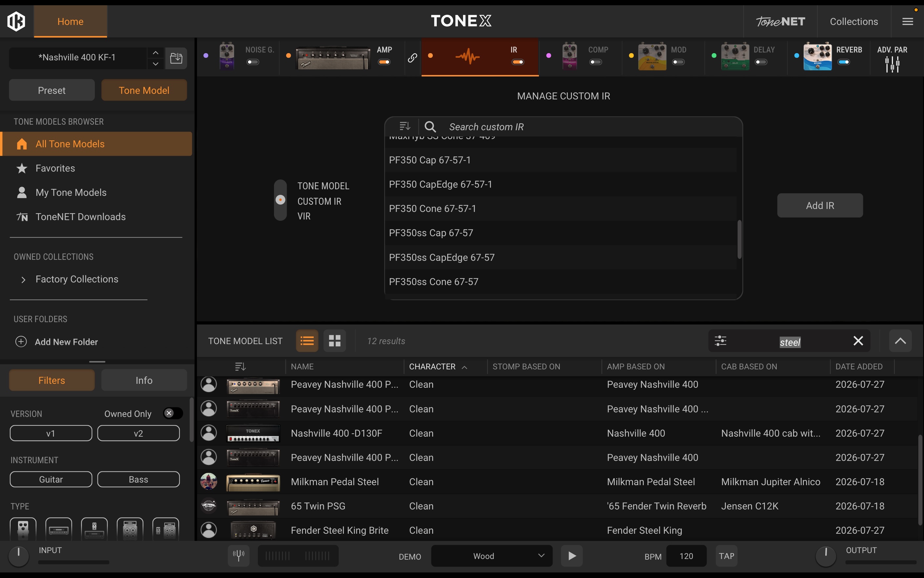Open Advanced Parameters sliders icon
The height and width of the screenshot is (578, 924).
892,64
